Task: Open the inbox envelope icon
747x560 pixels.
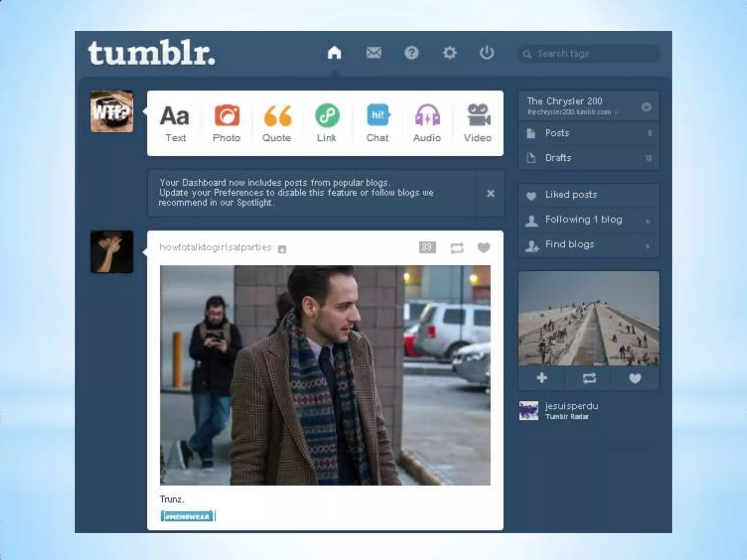Action: 374,53
